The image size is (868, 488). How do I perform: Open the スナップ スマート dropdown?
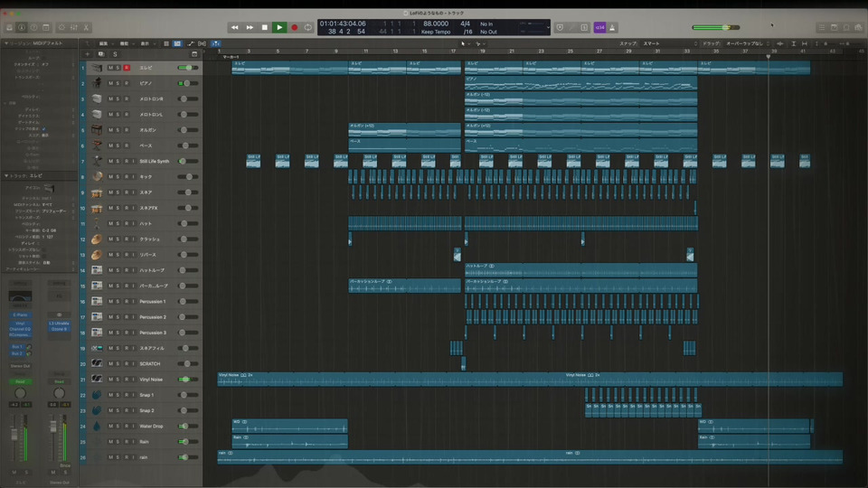[x=653, y=43]
